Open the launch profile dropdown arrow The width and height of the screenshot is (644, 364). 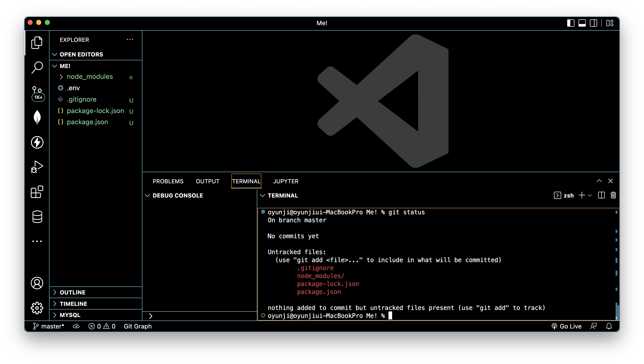(x=590, y=196)
